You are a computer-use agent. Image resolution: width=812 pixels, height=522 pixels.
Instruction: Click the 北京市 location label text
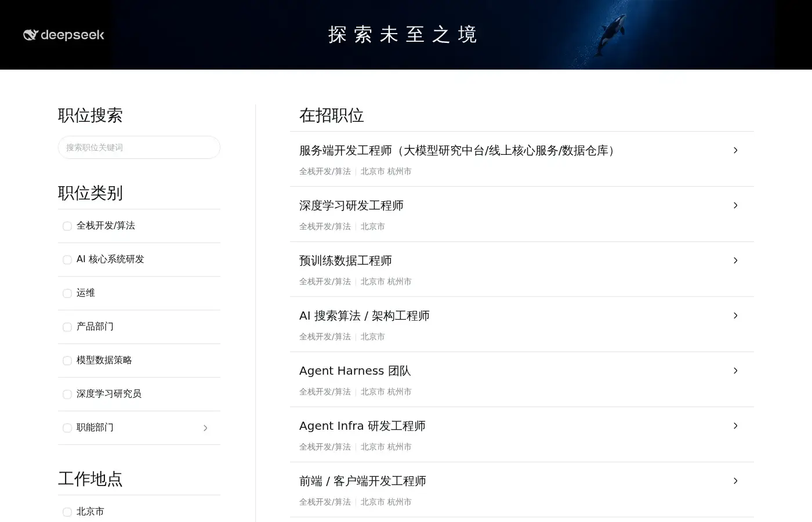[90, 512]
